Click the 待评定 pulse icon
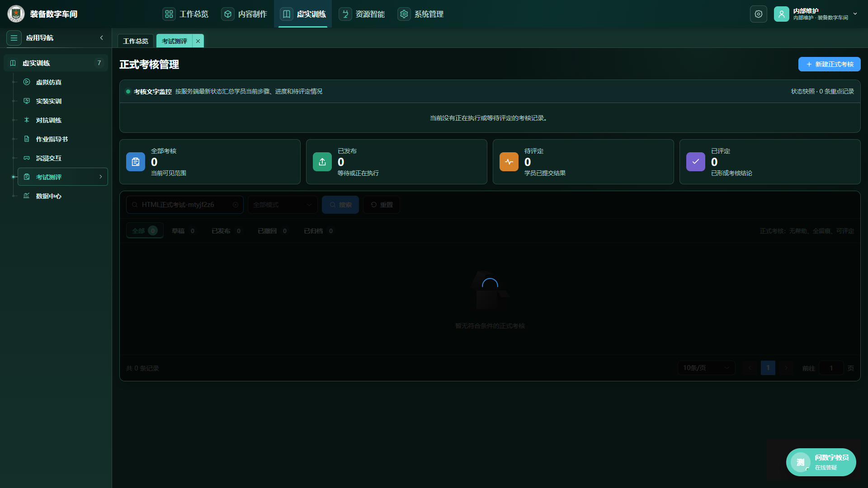This screenshot has height=488, width=868. pyautogui.click(x=509, y=162)
